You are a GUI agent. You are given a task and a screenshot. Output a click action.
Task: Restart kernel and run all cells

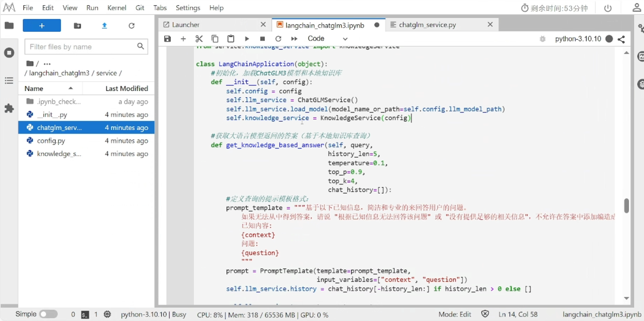[x=294, y=39]
